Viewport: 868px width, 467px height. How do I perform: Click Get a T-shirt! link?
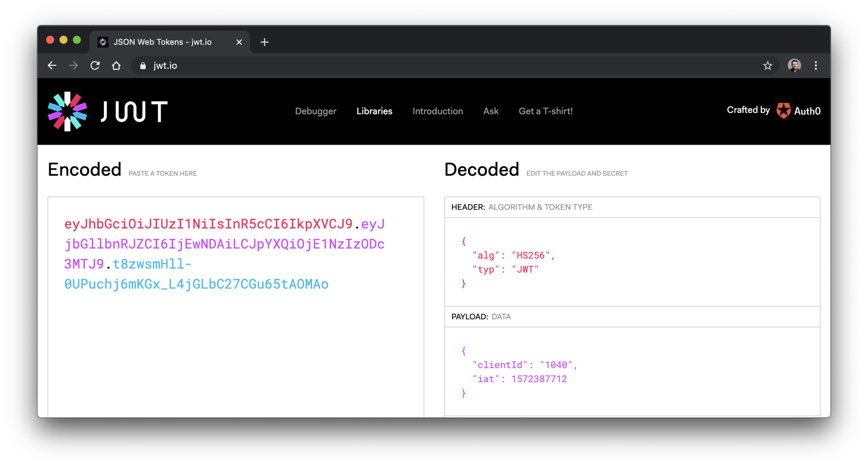click(545, 111)
